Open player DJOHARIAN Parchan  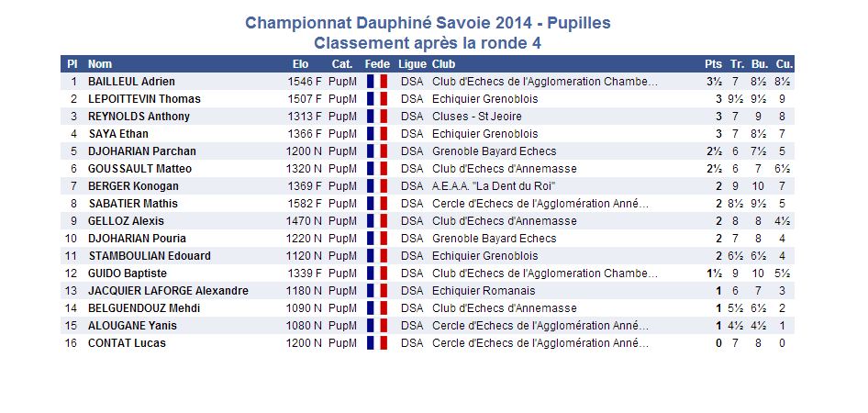pos(142,151)
